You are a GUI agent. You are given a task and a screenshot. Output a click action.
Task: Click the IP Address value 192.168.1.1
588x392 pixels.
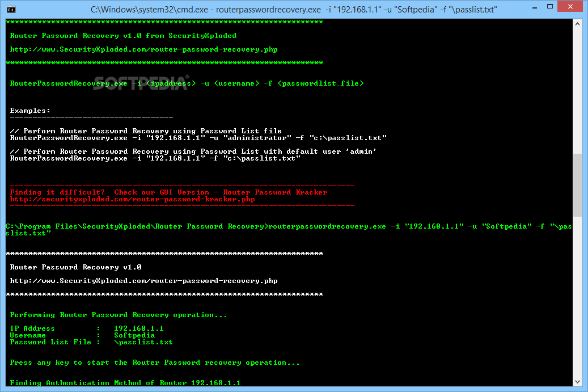[x=139, y=328]
